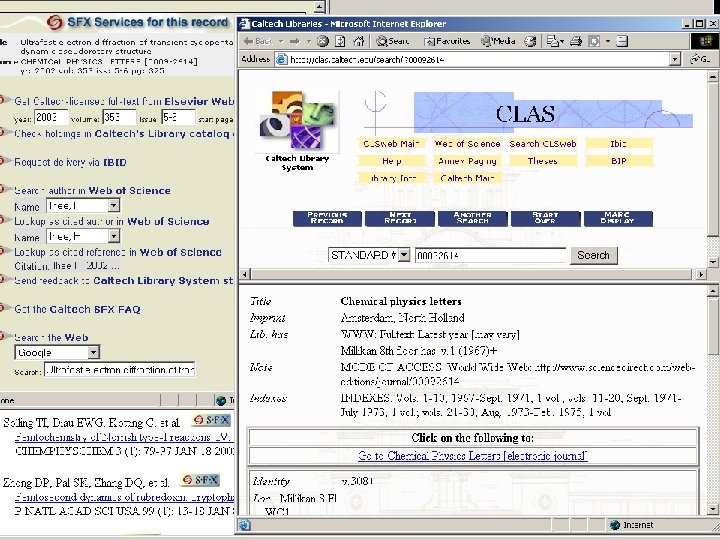Click the Print icon in toolbar
Viewport: 720px width, 540px height.
point(576,41)
